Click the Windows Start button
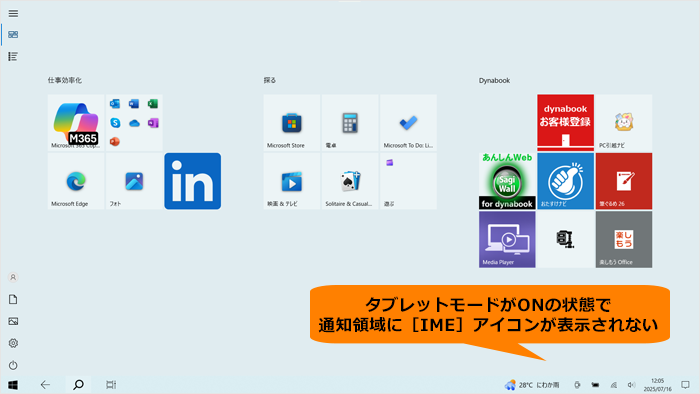 click(13, 385)
